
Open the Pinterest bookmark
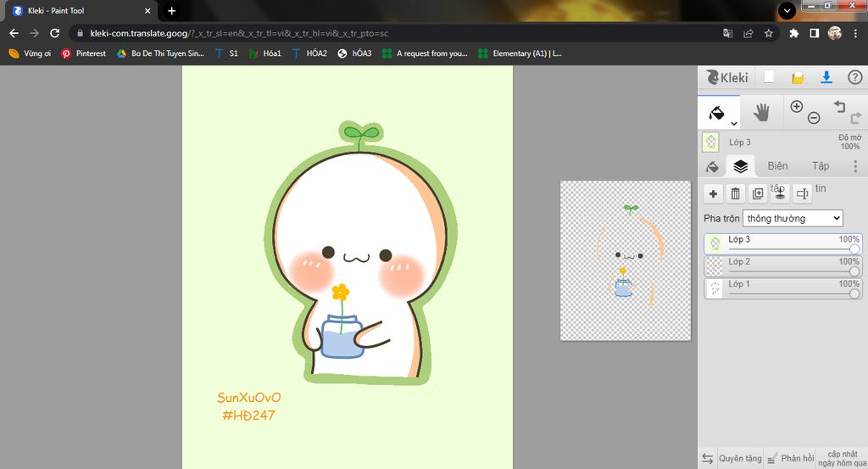tap(84, 53)
